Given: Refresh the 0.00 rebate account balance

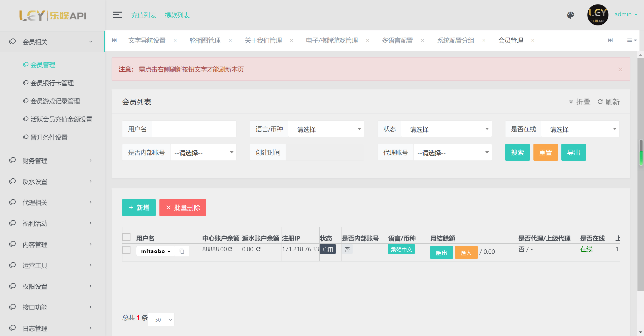Looking at the screenshot, I should click(258, 249).
